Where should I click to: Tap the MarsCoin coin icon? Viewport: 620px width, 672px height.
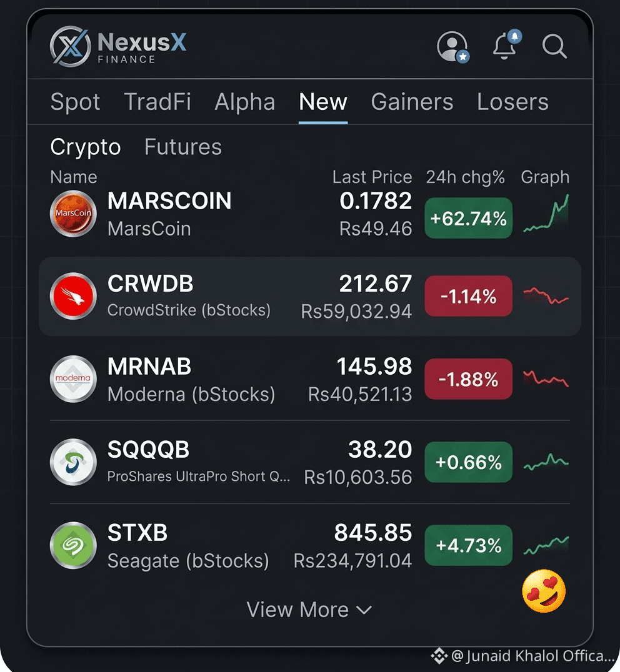point(73,214)
